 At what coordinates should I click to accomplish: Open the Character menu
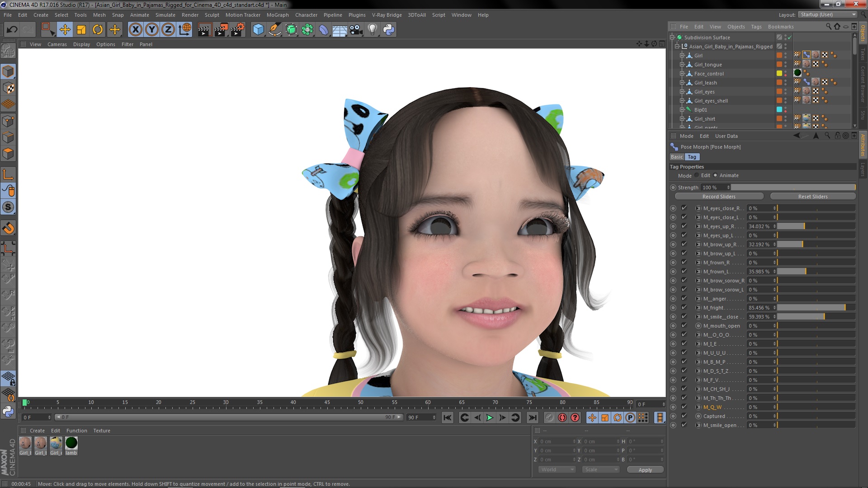[306, 15]
